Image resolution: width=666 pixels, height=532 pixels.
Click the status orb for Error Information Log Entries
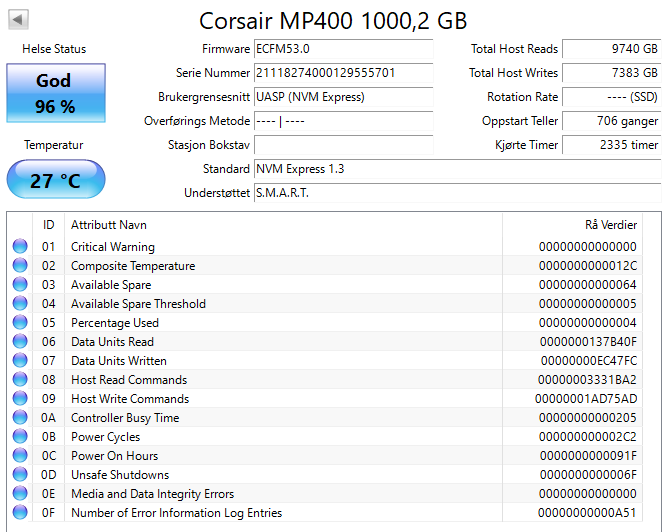(20, 512)
